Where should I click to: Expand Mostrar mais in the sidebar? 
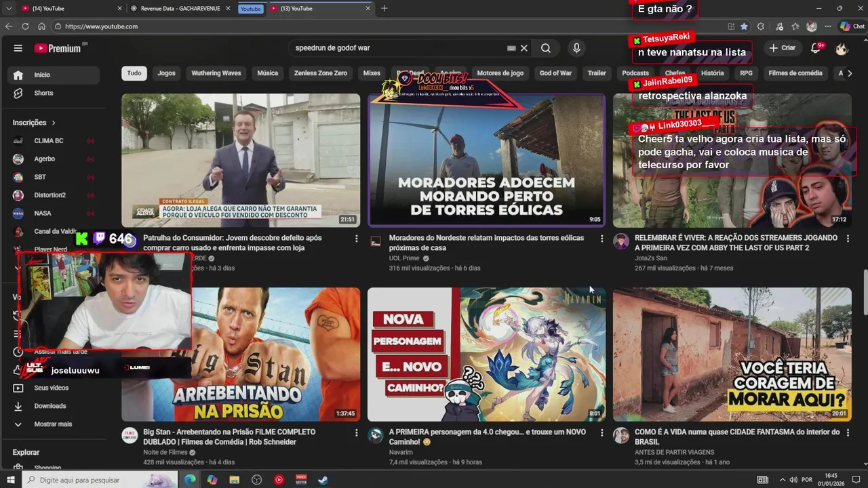[54, 424]
